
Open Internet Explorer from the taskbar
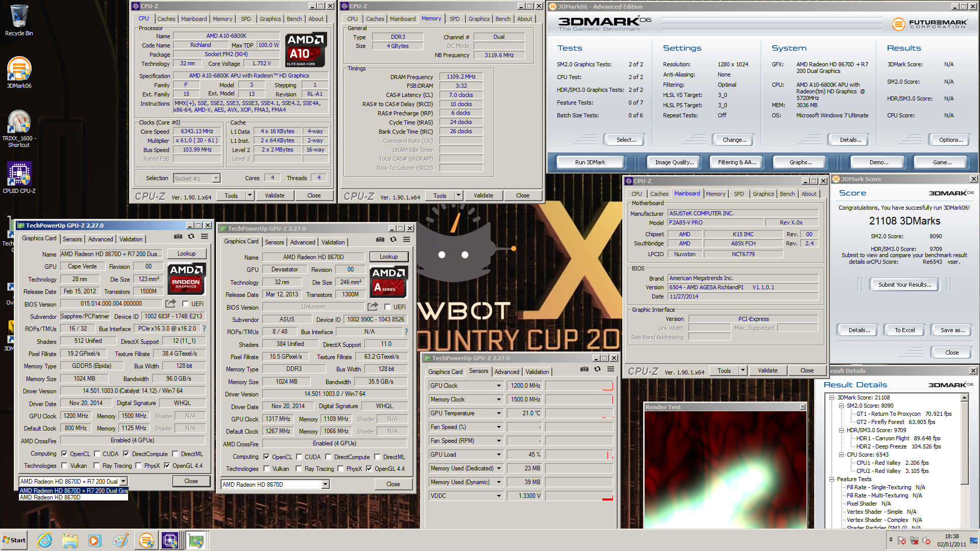click(45, 540)
